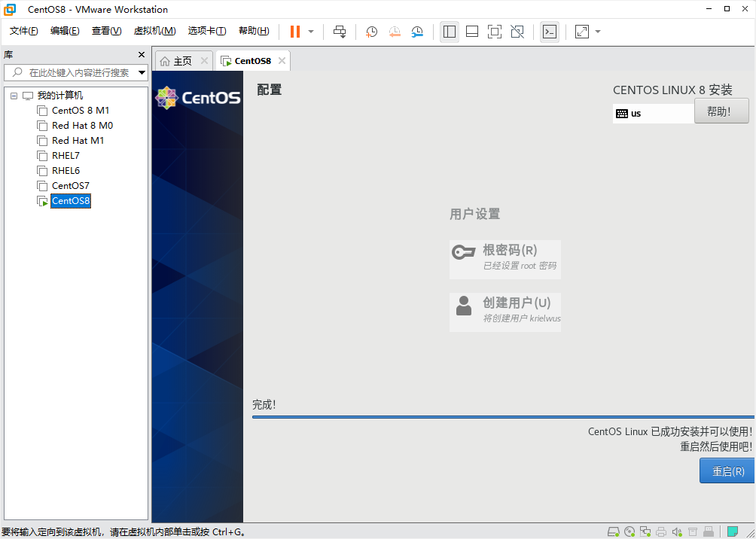Switch to Unity mode
This screenshot has height=539, width=756.
tap(517, 32)
